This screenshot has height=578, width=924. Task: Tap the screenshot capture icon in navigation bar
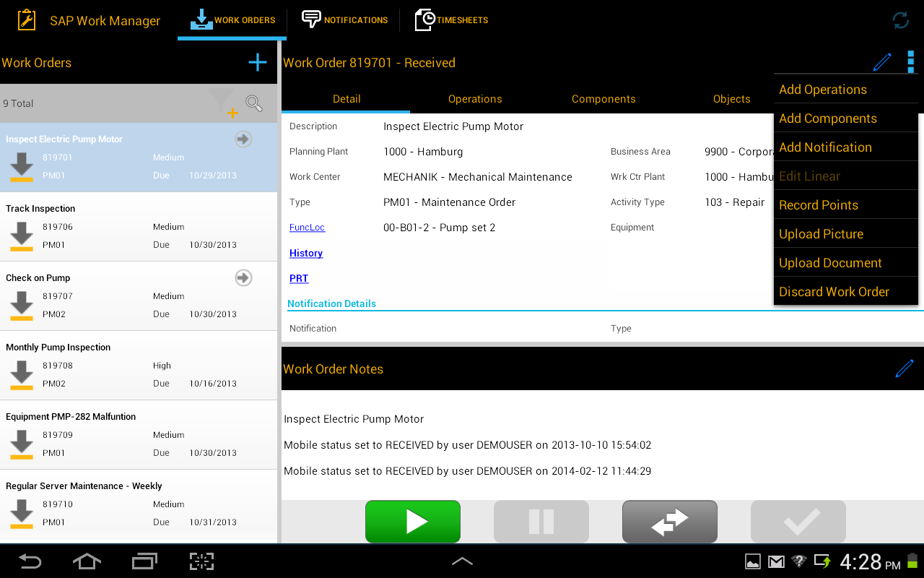202,561
